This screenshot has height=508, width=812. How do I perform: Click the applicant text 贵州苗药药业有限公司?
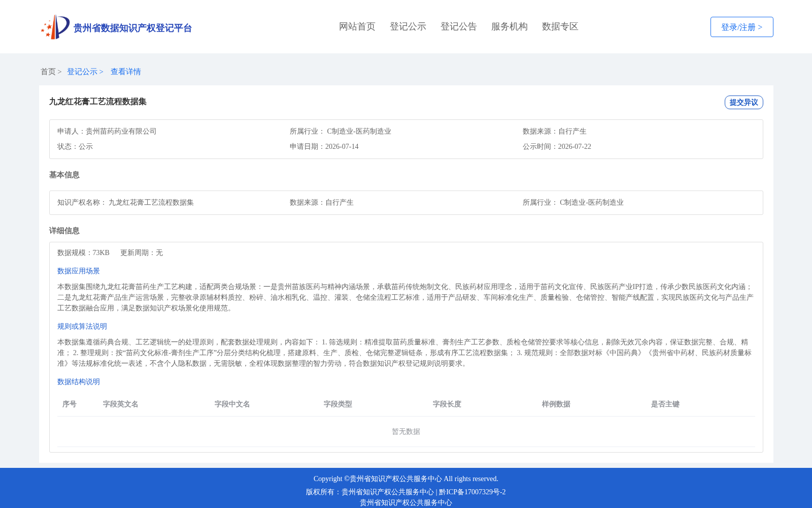coord(121,131)
